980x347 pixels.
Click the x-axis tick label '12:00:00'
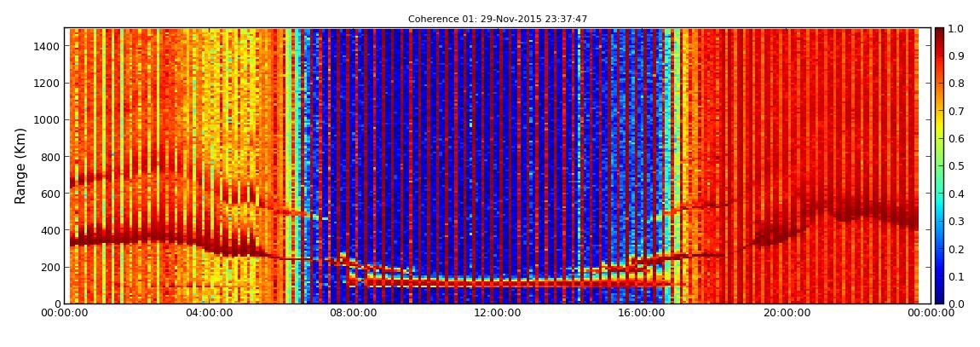[499, 313]
